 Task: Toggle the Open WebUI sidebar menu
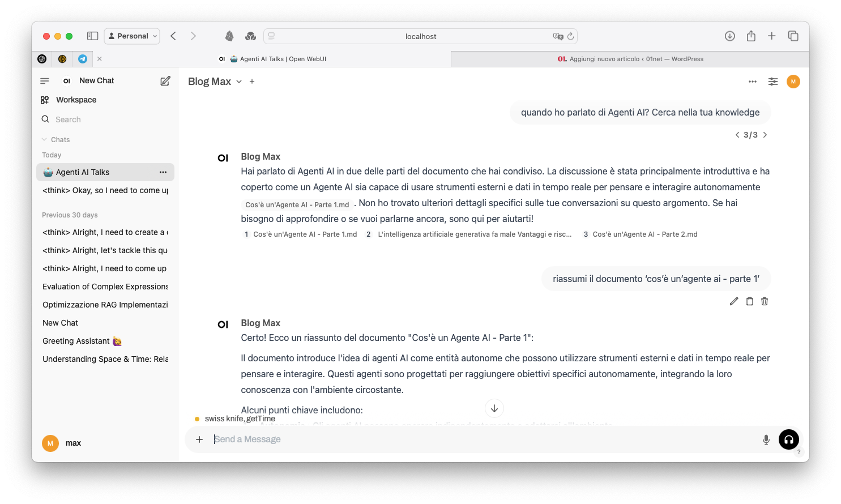(x=45, y=81)
